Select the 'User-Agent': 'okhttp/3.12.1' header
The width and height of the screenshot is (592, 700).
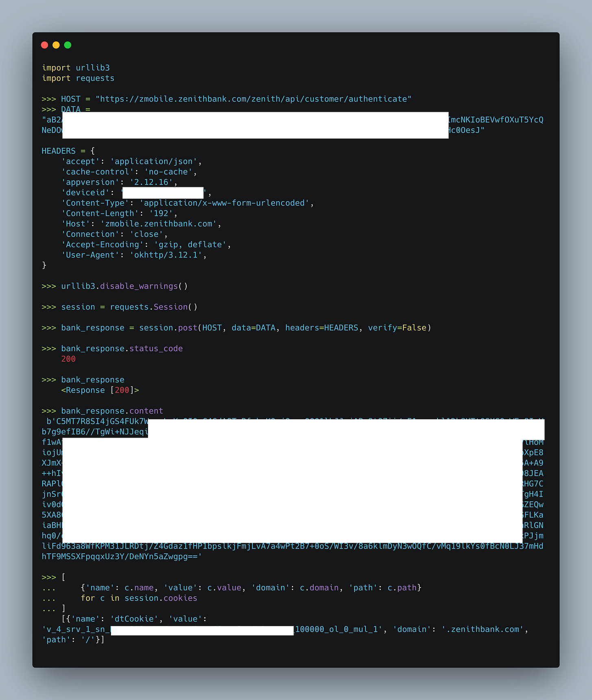click(134, 255)
